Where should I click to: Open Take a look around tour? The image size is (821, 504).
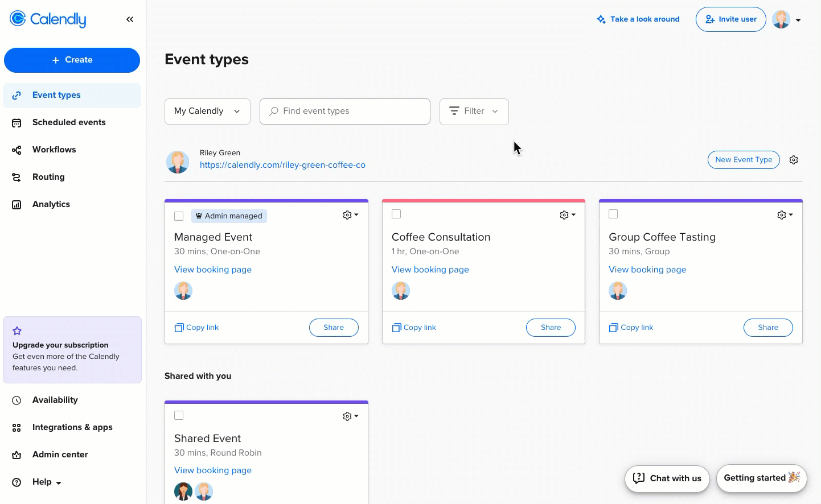(x=638, y=19)
